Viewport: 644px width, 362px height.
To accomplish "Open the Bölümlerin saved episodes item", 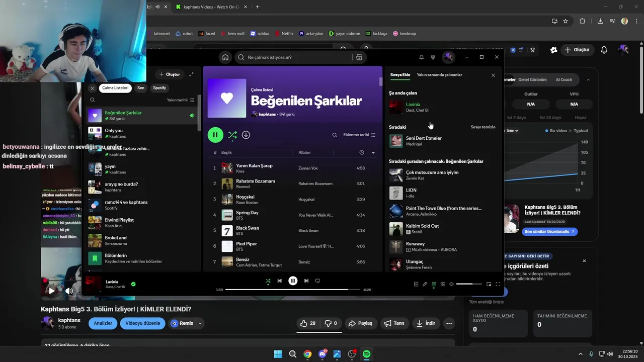I will tap(142, 258).
